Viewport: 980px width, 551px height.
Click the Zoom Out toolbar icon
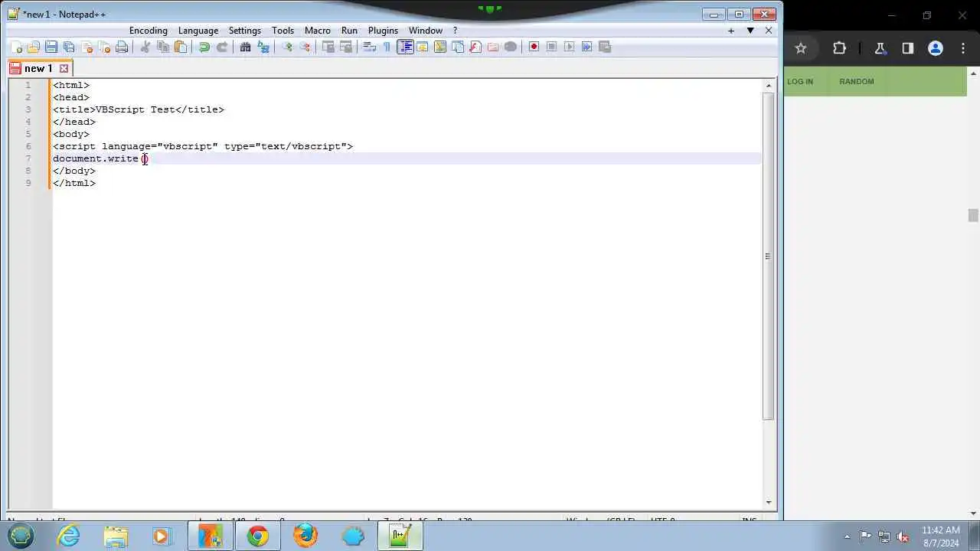(304, 47)
